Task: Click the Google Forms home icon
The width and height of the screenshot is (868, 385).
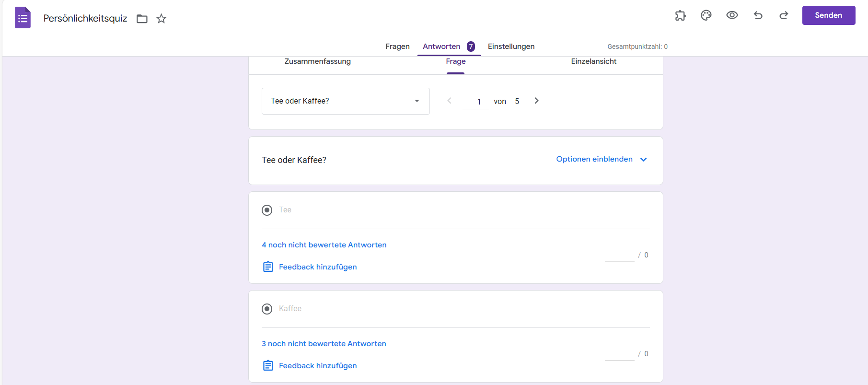Action: 23,18
